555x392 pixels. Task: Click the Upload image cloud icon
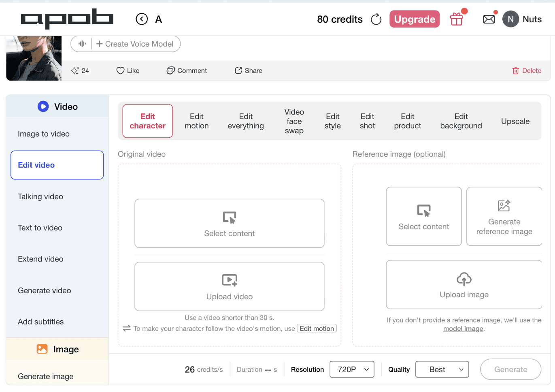tap(464, 279)
